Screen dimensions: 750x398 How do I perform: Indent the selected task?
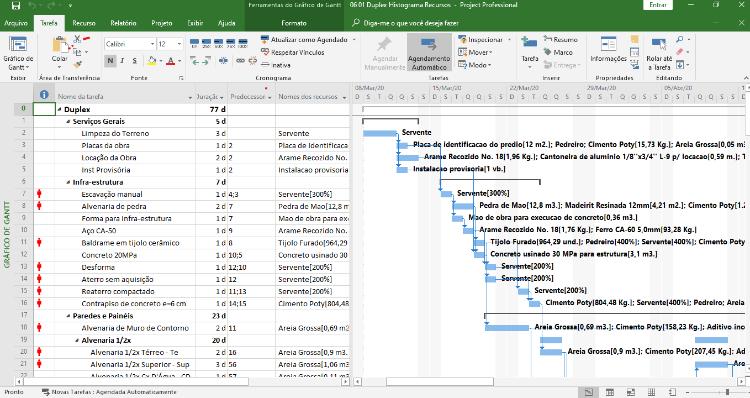pyautogui.click(x=206, y=61)
